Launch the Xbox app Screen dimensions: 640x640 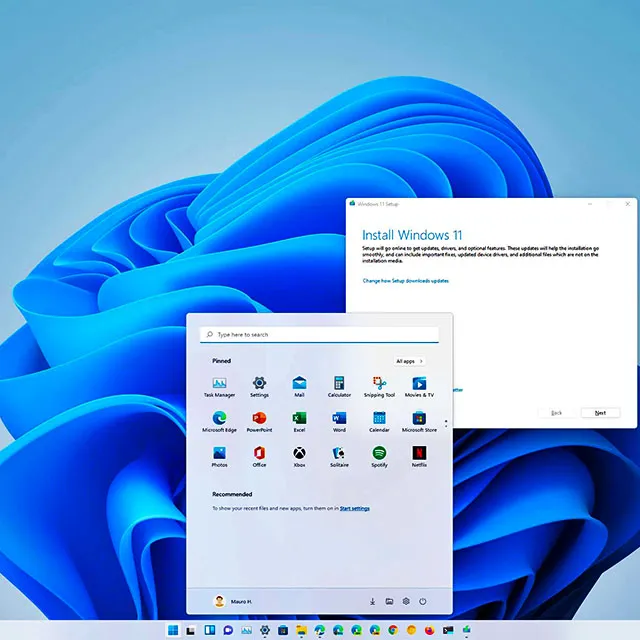pos(299,457)
